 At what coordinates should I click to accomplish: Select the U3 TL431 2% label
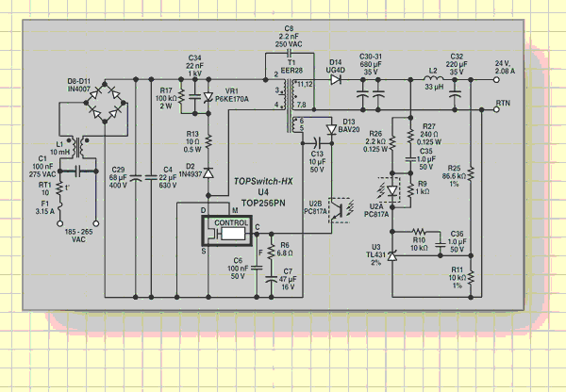375,254
